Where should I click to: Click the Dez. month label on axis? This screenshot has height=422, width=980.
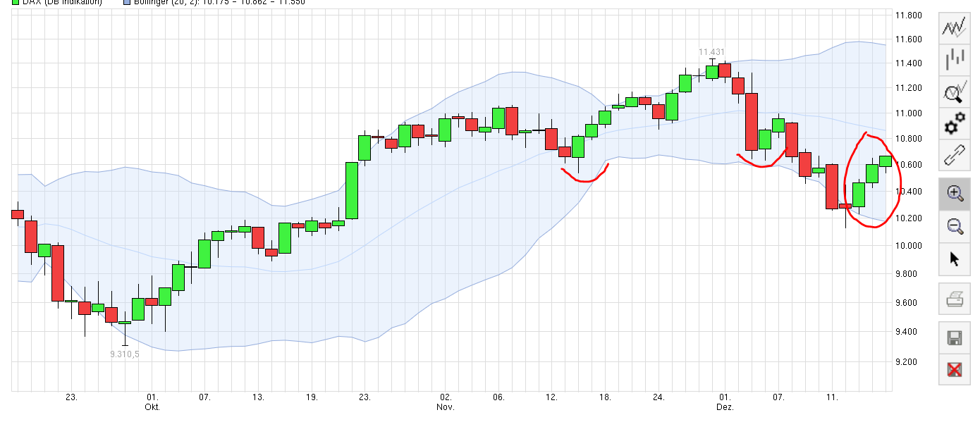(725, 407)
